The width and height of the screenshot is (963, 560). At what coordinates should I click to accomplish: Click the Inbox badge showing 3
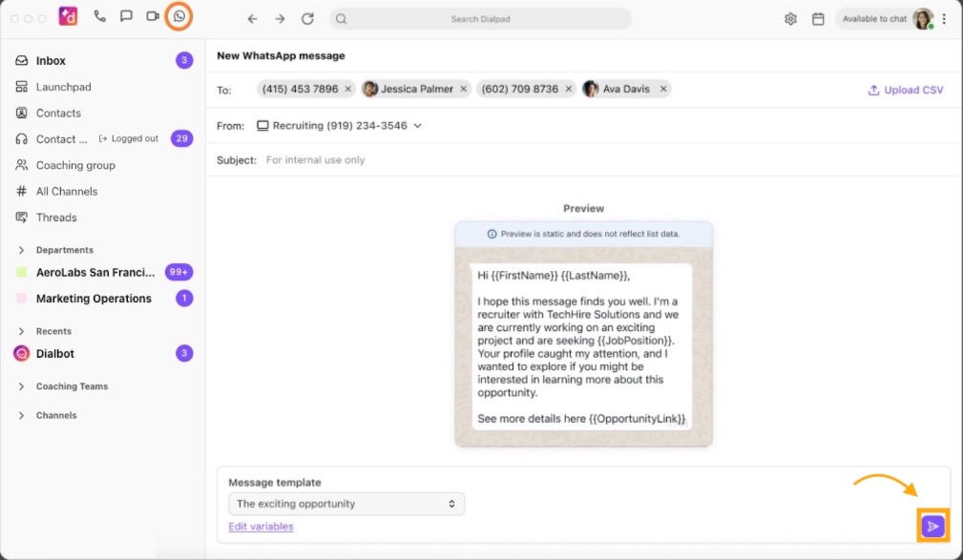click(x=184, y=60)
